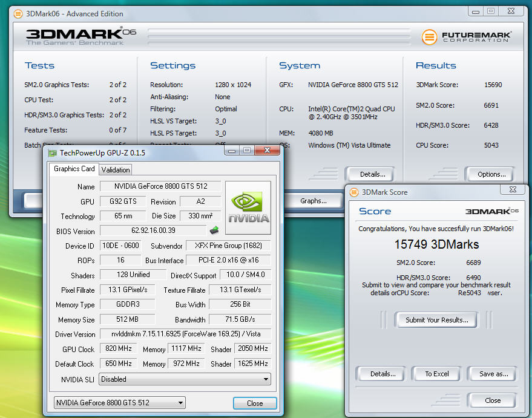Open the GPU selector dropdown at GPU-Z bottom
532x418 pixels.
pos(120,403)
